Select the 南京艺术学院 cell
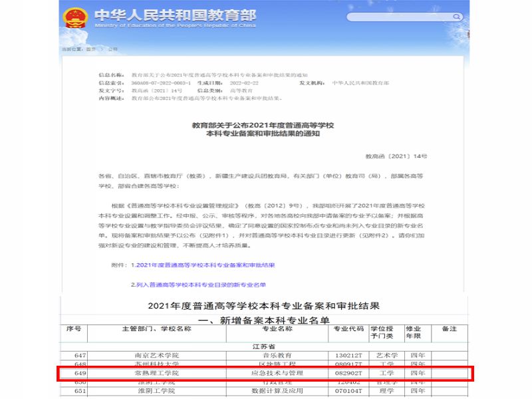Viewport: 532px width, 399px height. pyautogui.click(x=157, y=355)
